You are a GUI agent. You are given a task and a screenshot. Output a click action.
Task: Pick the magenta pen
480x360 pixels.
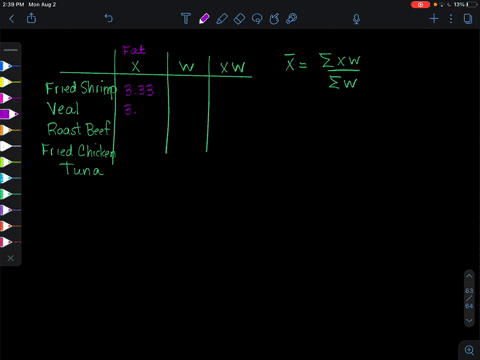click(10, 98)
